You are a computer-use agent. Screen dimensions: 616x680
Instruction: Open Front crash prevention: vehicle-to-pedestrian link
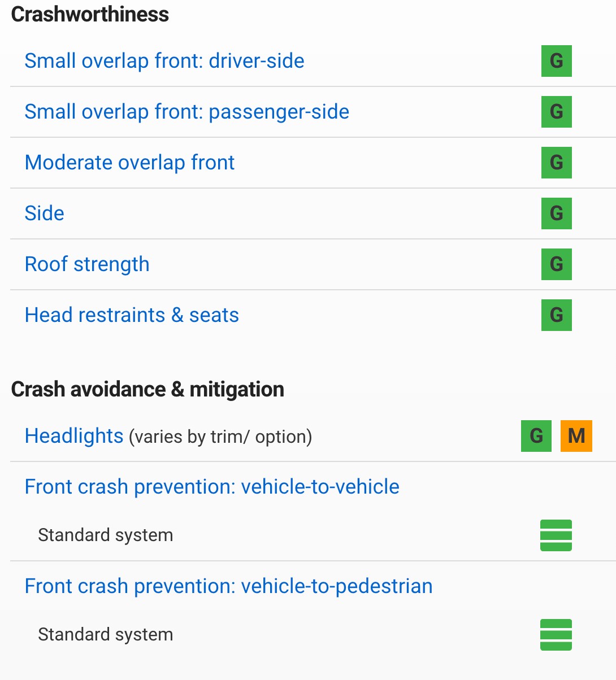pyautogui.click(x=228, y=586)
